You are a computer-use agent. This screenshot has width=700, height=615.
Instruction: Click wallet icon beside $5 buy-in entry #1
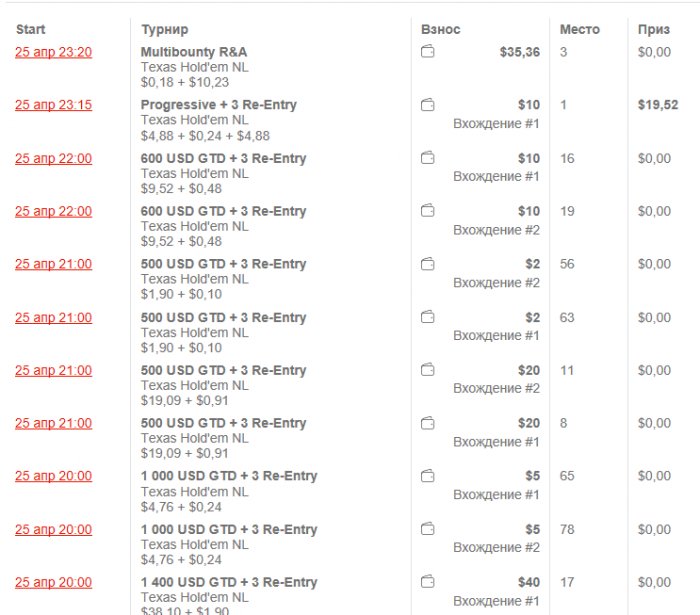(427, 476)
